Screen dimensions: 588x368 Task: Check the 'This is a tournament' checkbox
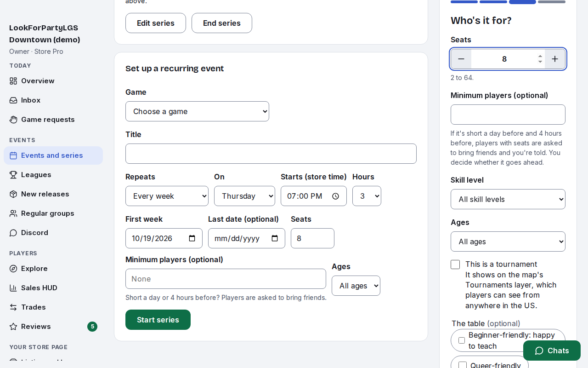[455, 264]
